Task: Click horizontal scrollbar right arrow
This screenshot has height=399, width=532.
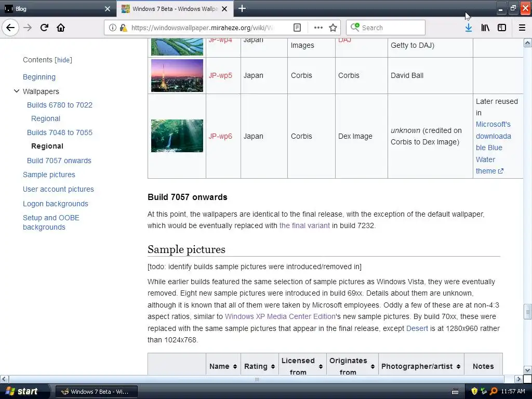Action: point(518,379)
